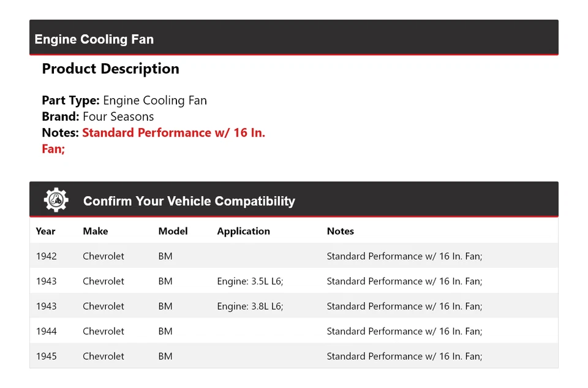588x388 pixels.
Task: Click the Engine Cooling Fan header title
Action: click(94, 39)
